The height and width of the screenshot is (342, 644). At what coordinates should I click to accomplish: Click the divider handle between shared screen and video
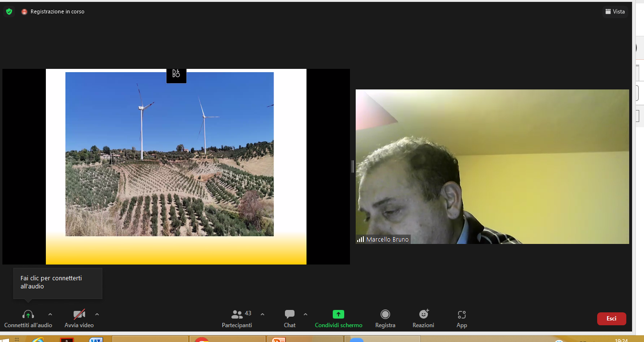(x=353, y=166)
